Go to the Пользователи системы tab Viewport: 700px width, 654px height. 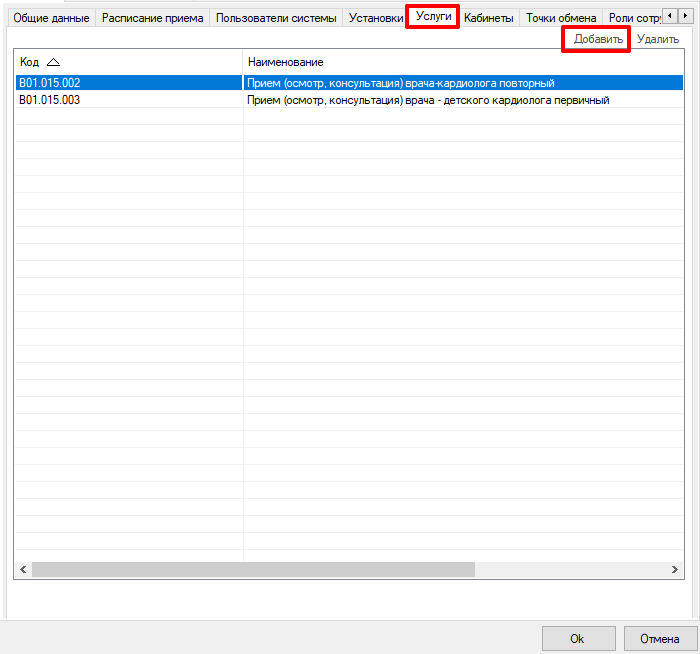tap(276, 18)
